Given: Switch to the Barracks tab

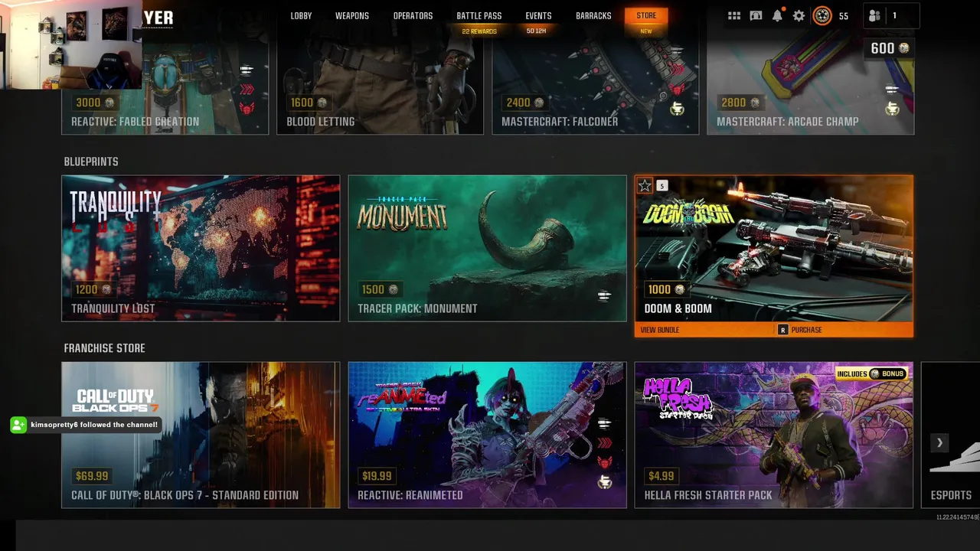Looking at the screenshot, I should pos(593,16).
